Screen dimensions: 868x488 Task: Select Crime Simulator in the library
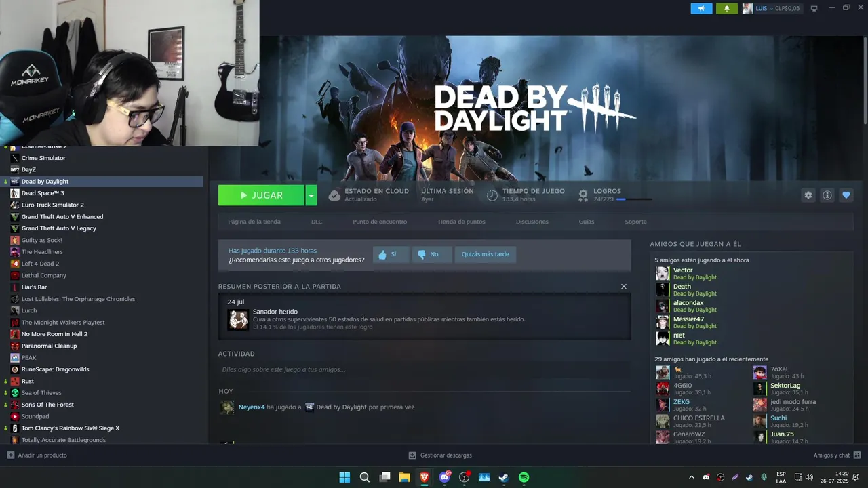[43, 158]
